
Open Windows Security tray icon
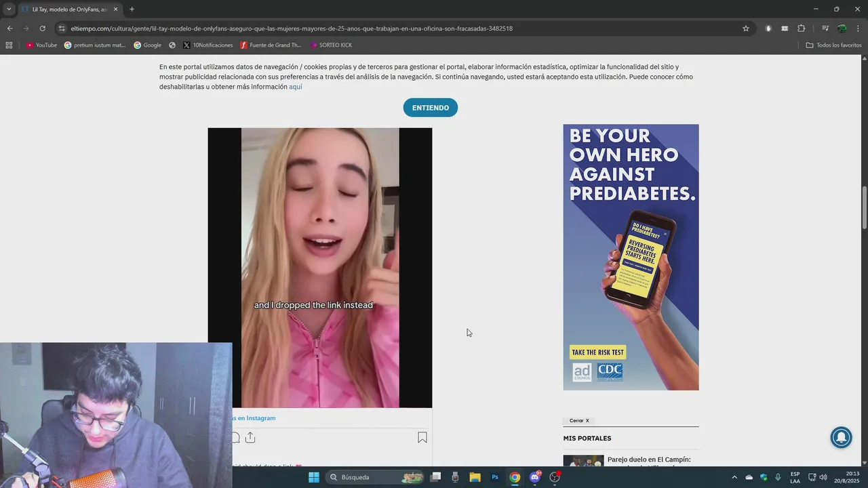764,477
